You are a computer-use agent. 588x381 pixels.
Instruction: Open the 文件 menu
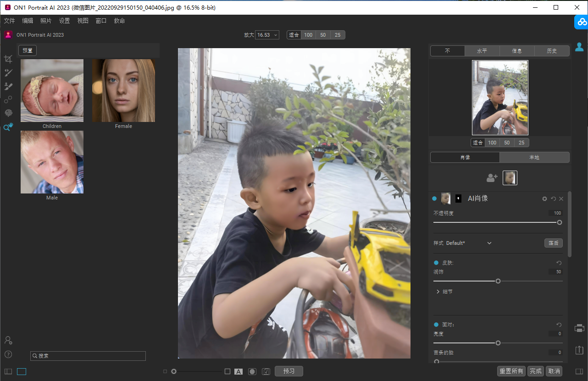(x=10, y=21)
